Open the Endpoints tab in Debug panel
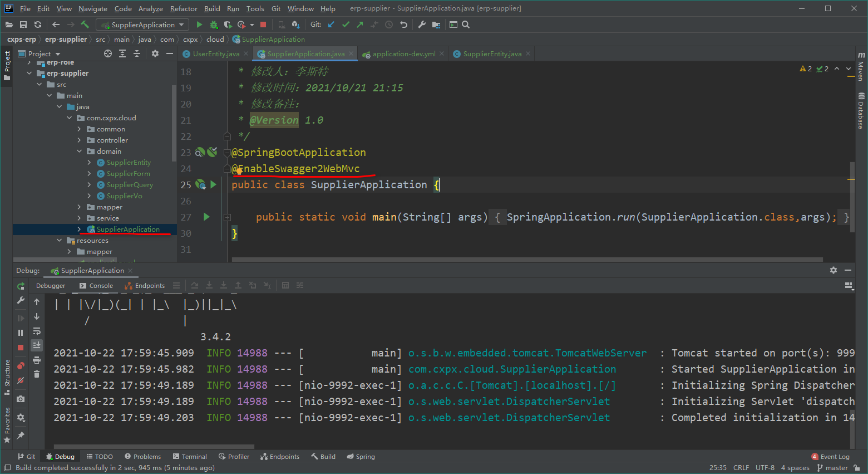 click(145, 286)
